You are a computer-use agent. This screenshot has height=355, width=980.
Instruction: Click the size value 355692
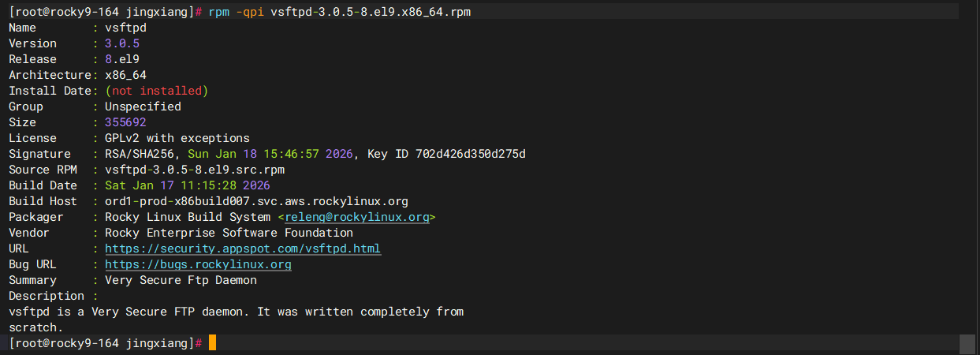[125, 122]
